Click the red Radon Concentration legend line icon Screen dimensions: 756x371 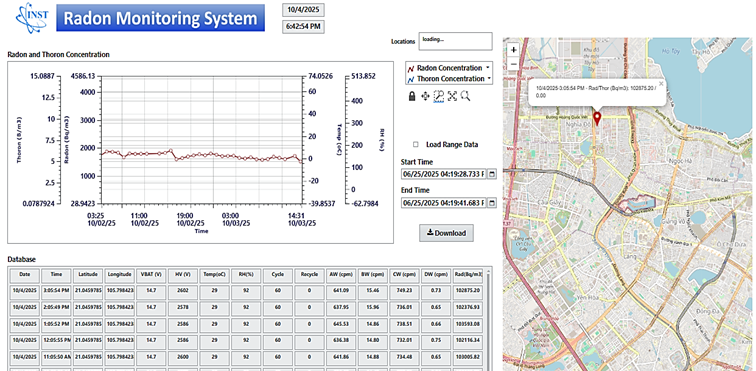411,69
